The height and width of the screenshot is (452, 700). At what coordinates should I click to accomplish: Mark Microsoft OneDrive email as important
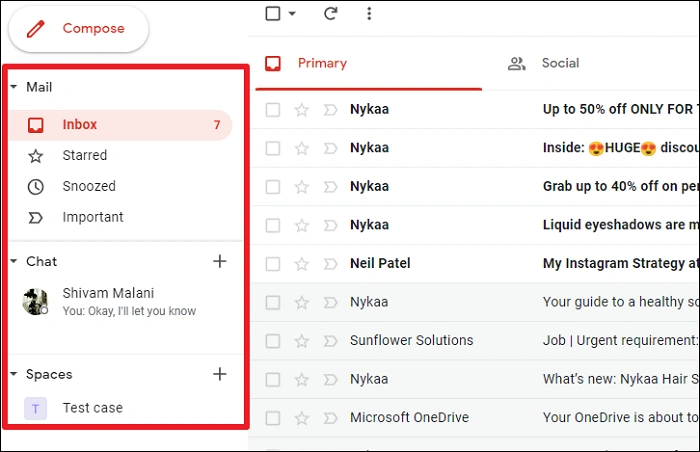point(330,418)
